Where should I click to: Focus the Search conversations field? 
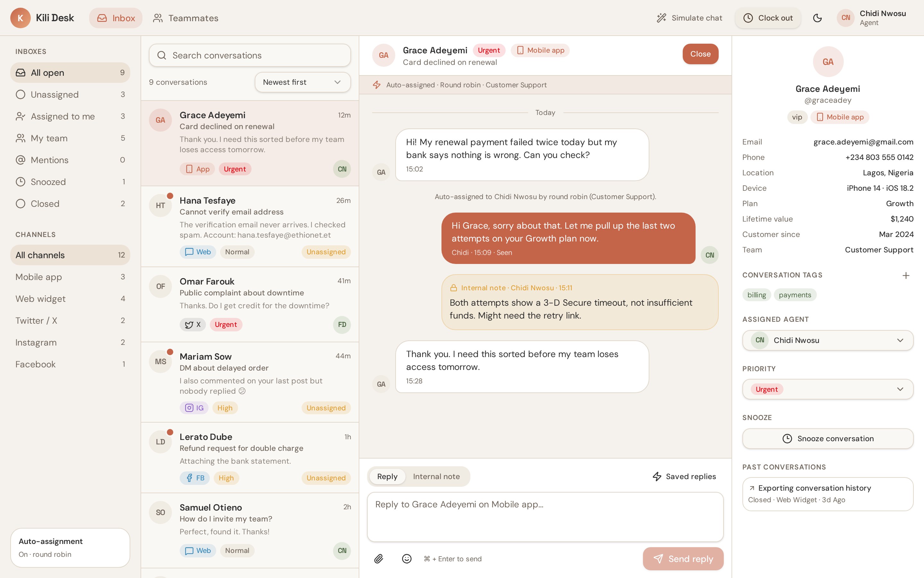(x=250, y=56)
